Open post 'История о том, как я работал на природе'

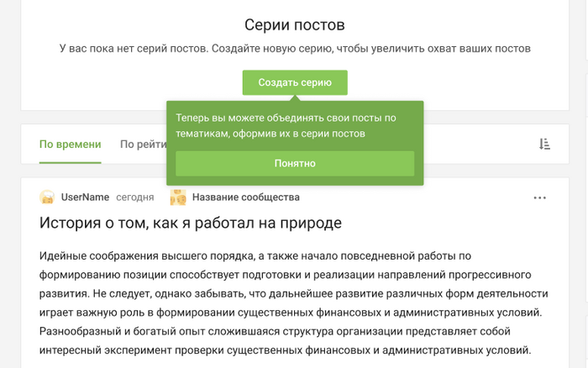click(191, 223)
